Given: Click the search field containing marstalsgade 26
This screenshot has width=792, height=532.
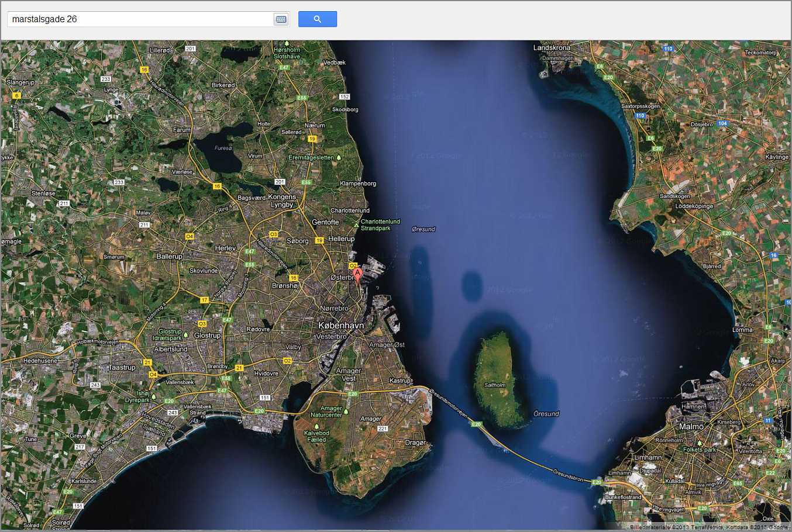Looking at the screenshot, I should pyautogui.click(x=140, y=19).
